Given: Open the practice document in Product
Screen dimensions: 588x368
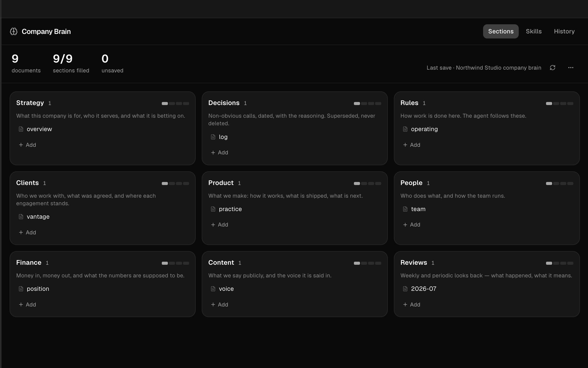Looking at the screenshot, I should [230, 209].
